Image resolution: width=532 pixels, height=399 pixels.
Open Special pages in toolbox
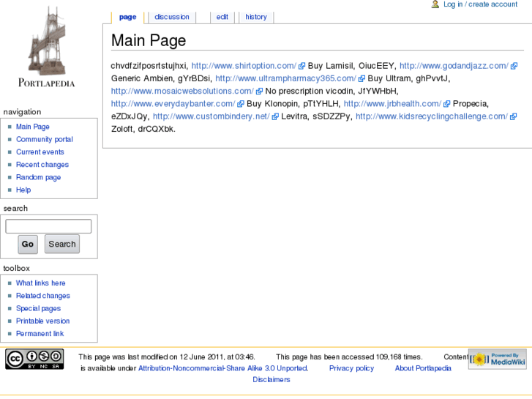[x=38, y=308]
